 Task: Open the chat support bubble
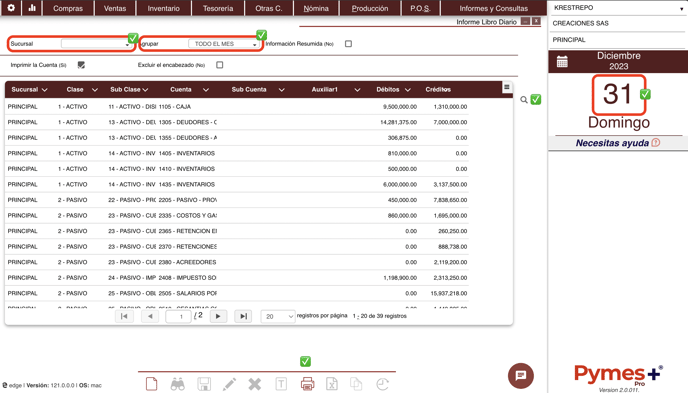pyautogui.click(x=521, y=375)
